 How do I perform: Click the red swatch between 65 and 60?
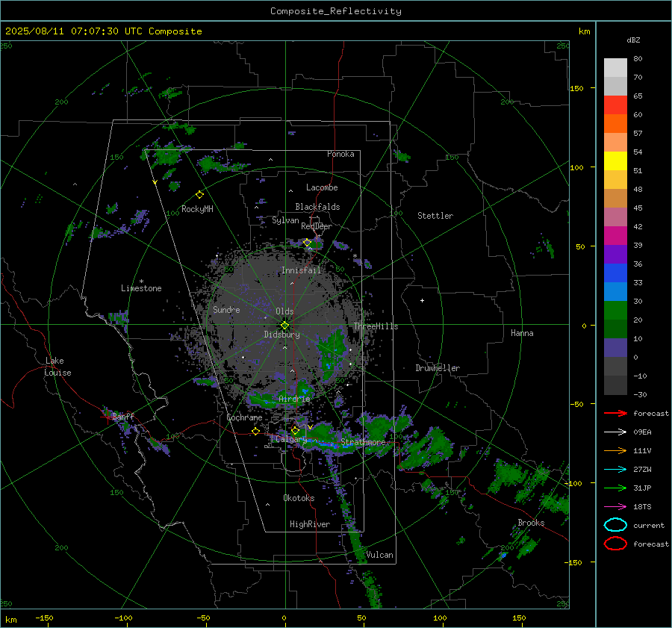click(615, 105)
